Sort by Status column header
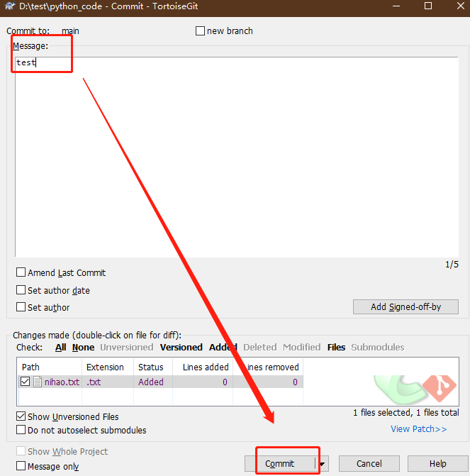This screenshot has height=476, width=470. (x=153, y=367)
